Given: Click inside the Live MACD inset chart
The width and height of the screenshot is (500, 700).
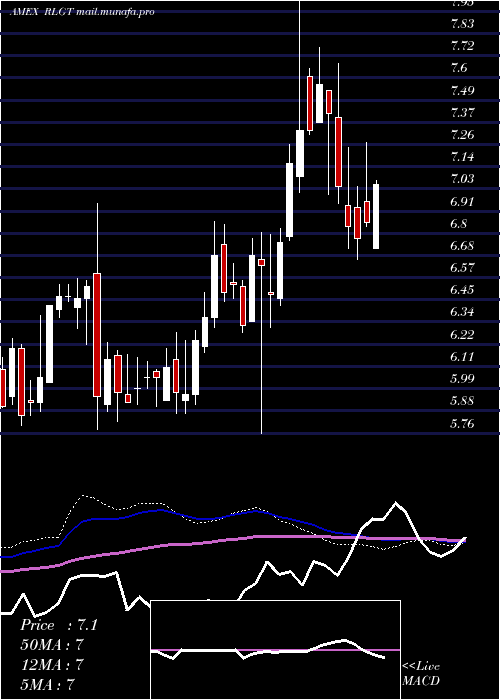Looking at the screenshot, I should [x=275, y=650].
